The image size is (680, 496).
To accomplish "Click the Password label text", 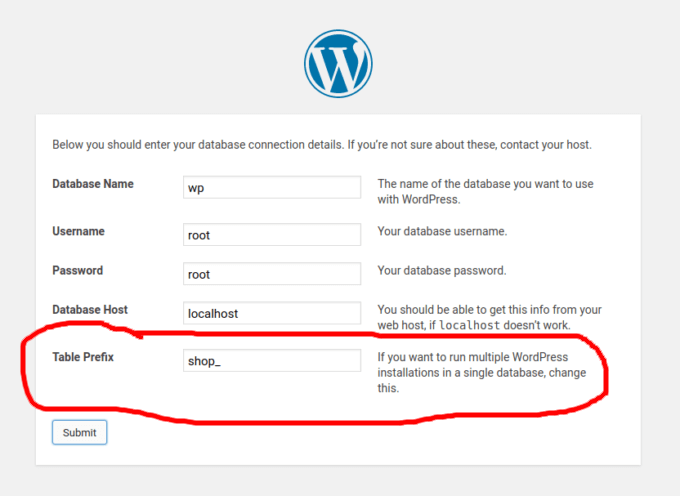I will [78, 270].
